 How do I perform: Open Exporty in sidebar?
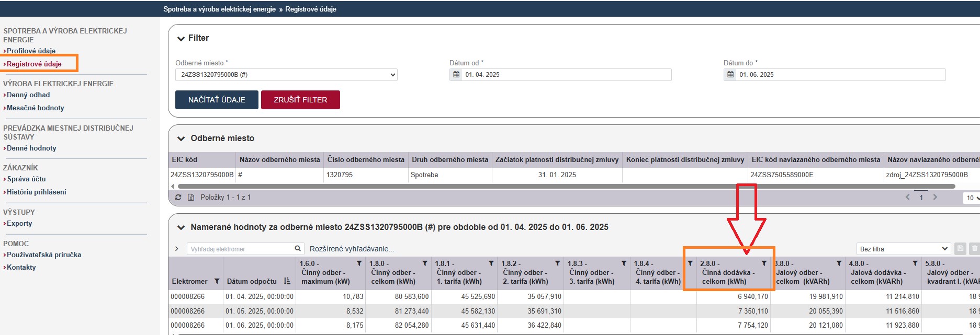19,223
